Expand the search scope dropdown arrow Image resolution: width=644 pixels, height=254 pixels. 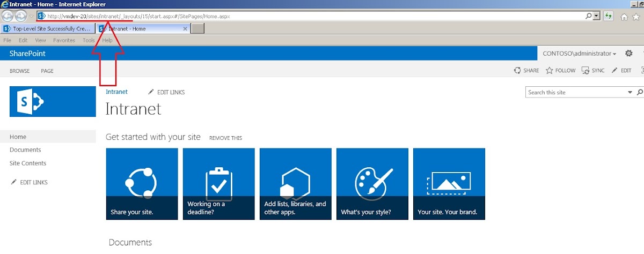(630, 93)
